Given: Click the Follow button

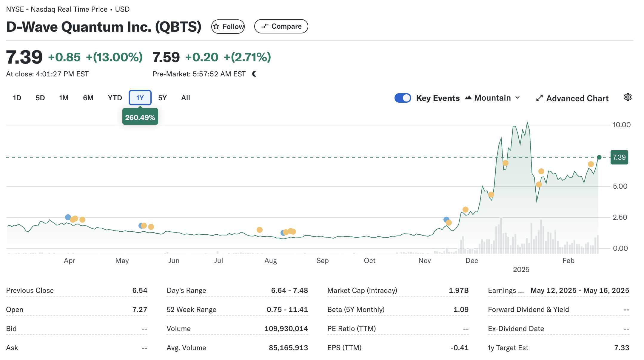Looking at the screenshot, I should [228, 27].
